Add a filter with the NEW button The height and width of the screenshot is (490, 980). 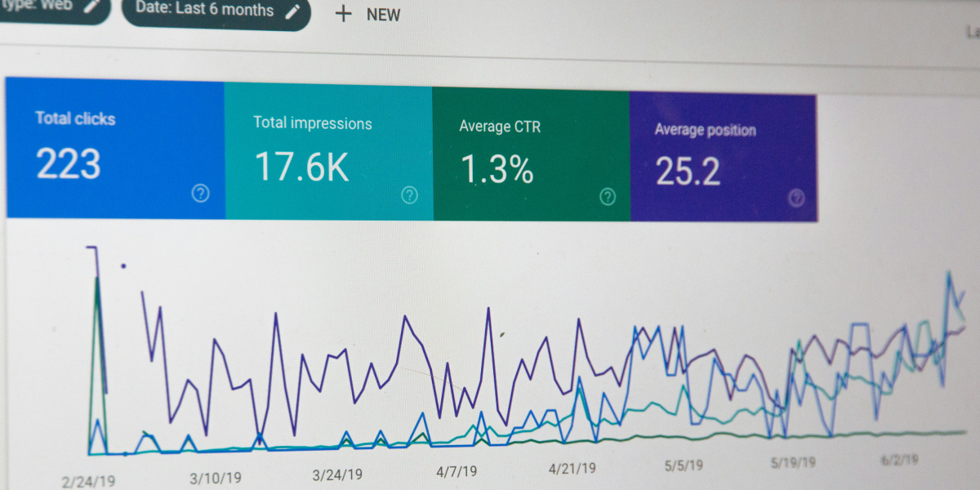[382, 15]
